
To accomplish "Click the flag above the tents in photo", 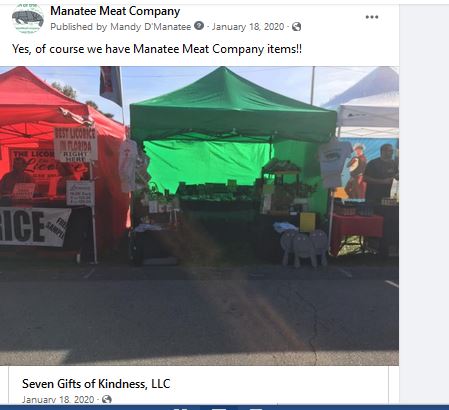I will click(111, 85).
